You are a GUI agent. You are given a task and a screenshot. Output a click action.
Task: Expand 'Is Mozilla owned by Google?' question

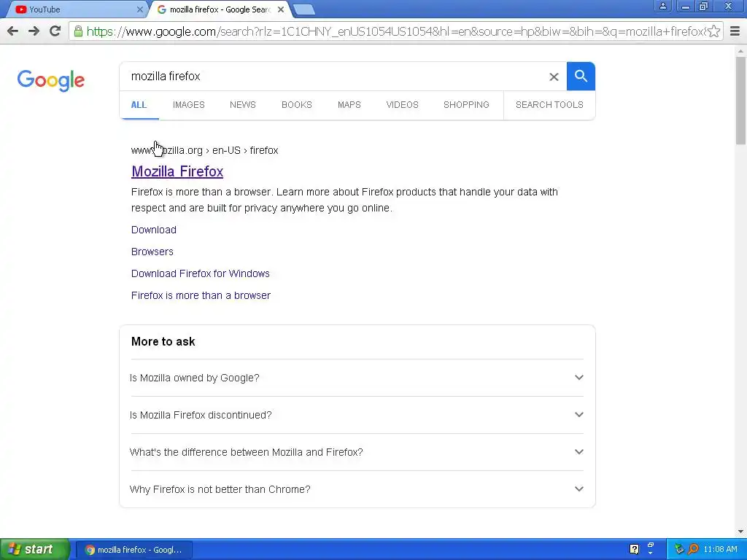357,378
